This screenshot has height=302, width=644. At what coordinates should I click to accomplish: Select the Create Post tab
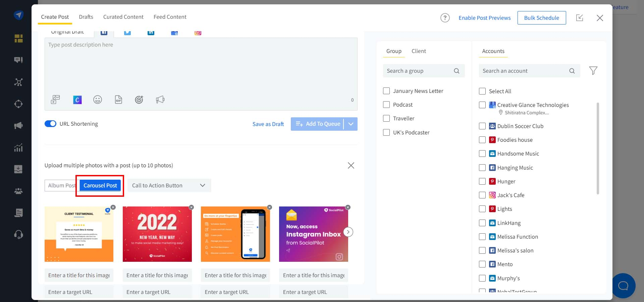[x=55, y=17]
